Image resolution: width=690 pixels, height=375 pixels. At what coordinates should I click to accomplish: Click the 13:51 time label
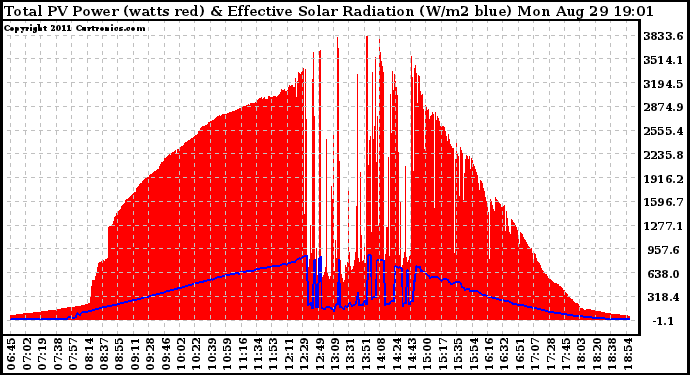365,354
